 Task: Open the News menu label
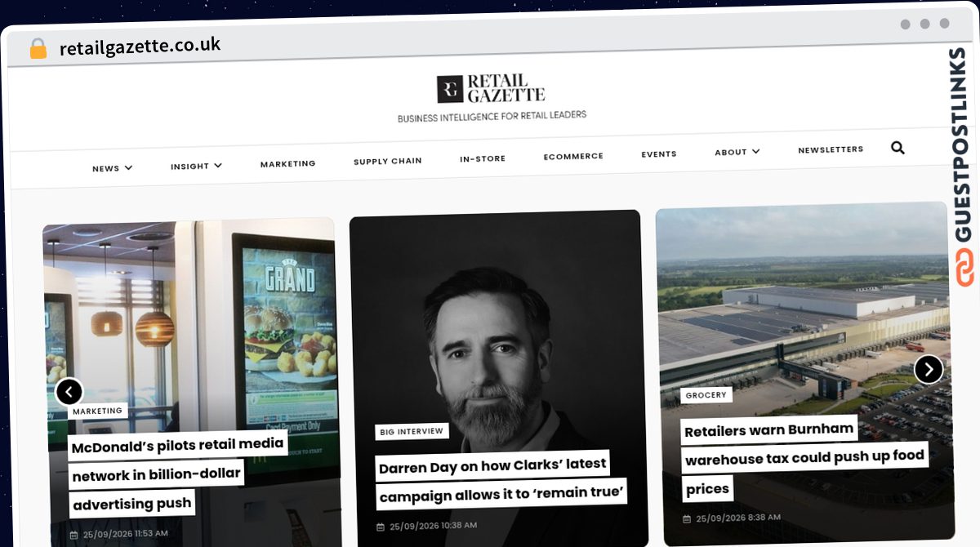pos(106,168)
